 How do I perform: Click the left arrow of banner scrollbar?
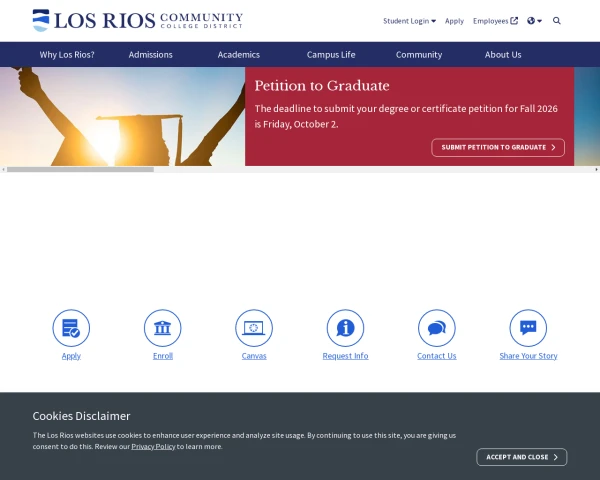click(3, 169)
